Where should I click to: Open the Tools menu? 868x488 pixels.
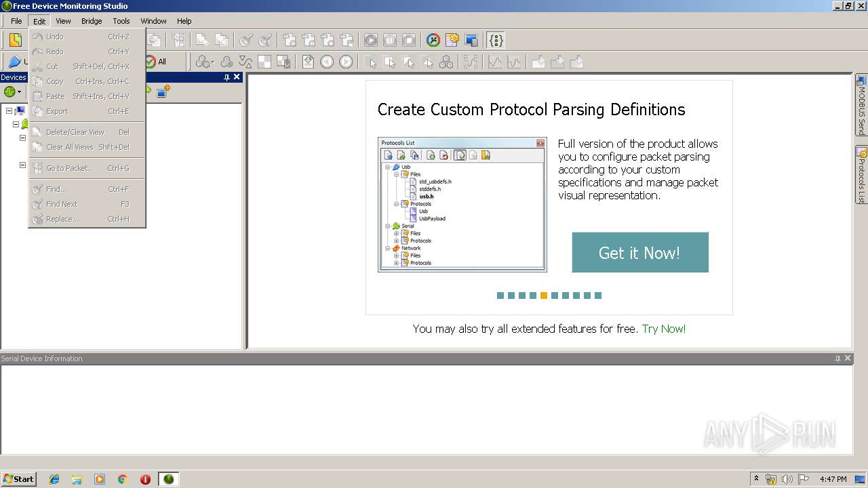click(121, 21)
